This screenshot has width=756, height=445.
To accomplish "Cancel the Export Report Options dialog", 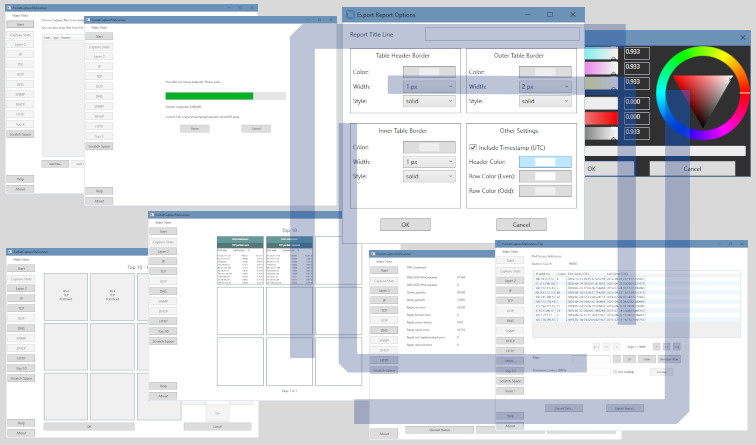I will click(x=521, y=225).
